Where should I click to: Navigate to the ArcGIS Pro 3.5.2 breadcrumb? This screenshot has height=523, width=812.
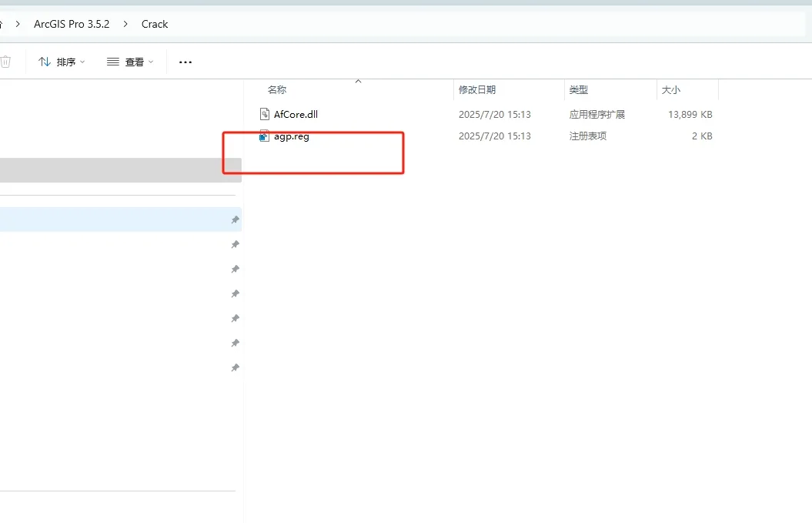click(72, 24)
